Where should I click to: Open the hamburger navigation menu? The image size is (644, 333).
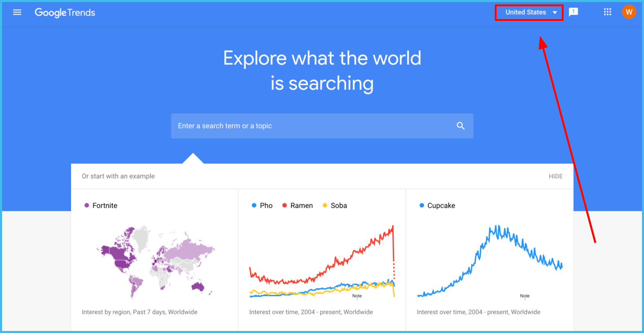tap(17, 12)
